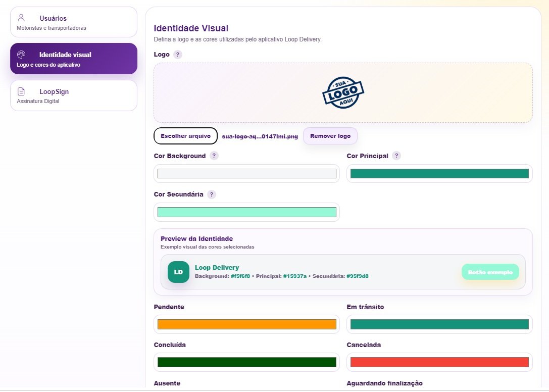Open the help icon next to Cor Secundária
Screen dimensions: 549x392
tap(212, 194)
